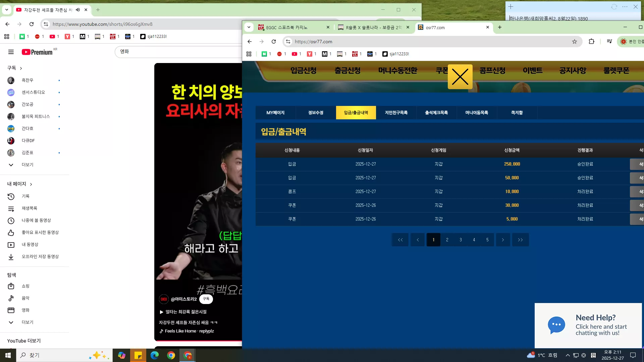The image size is (644, 362).
Task: Open the Copilot taskbar icon
Action: tap(122, 355)
